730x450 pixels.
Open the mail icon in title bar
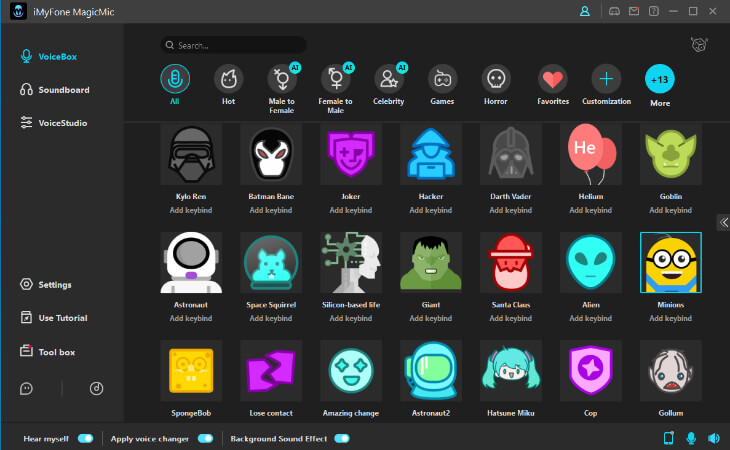coord(634,11)
